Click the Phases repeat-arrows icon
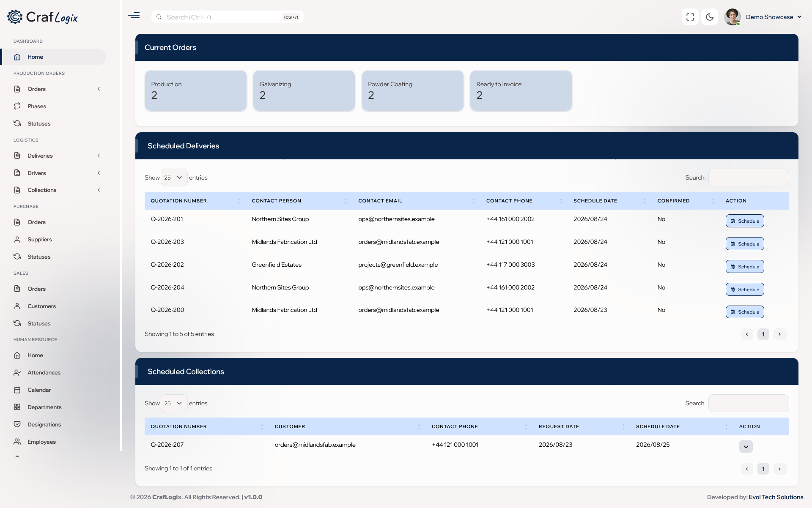The image size is (812, 508). [x=17, y=106]
